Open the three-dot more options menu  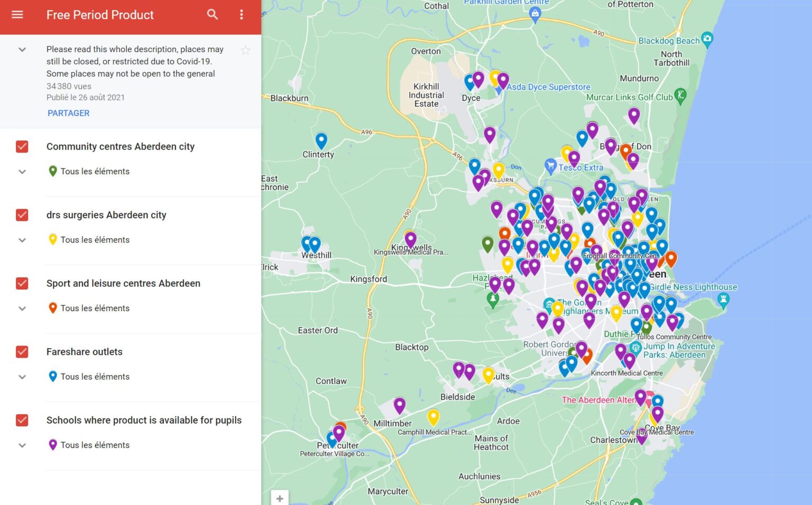coord(242,15)
